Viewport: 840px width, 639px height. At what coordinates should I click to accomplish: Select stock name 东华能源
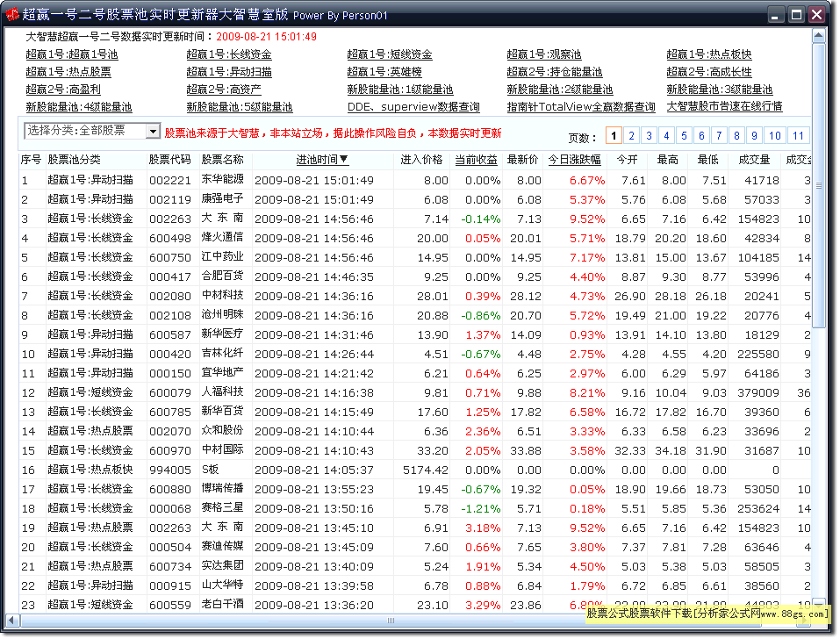pos(222,179)
